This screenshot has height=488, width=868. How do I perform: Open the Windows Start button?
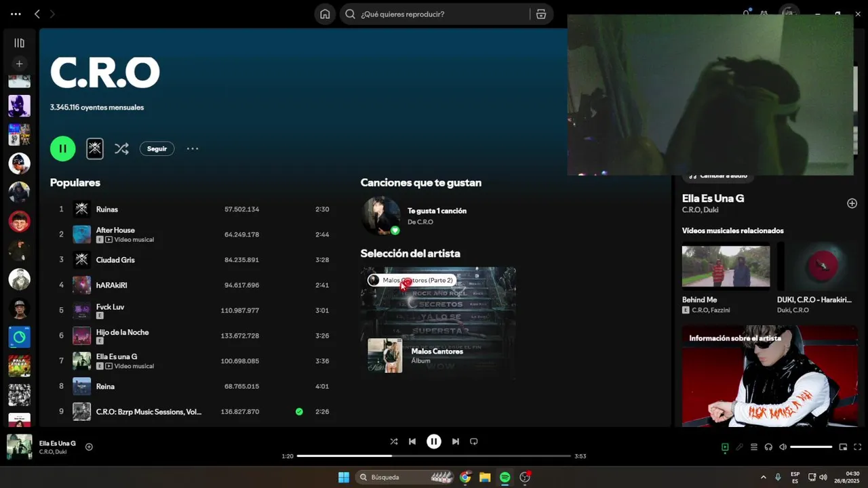[x=344, y=477]
